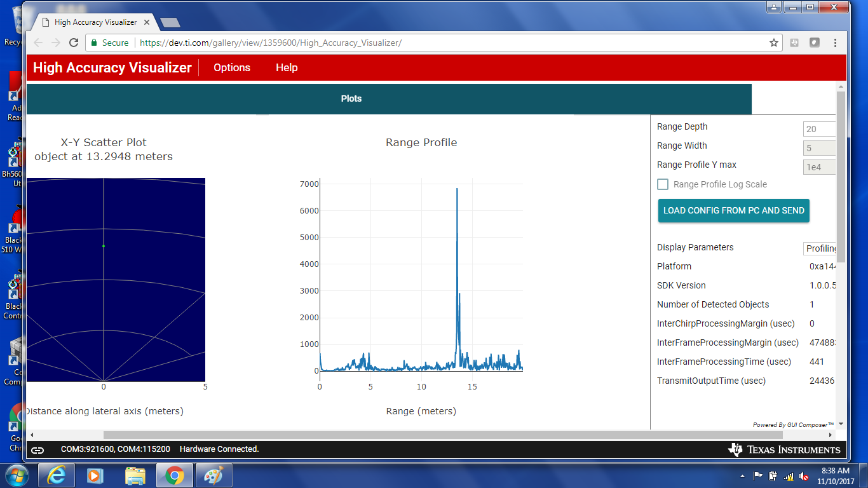
Task: Click the horizontal scrollbar right arrow
Action: click(831, 435)
